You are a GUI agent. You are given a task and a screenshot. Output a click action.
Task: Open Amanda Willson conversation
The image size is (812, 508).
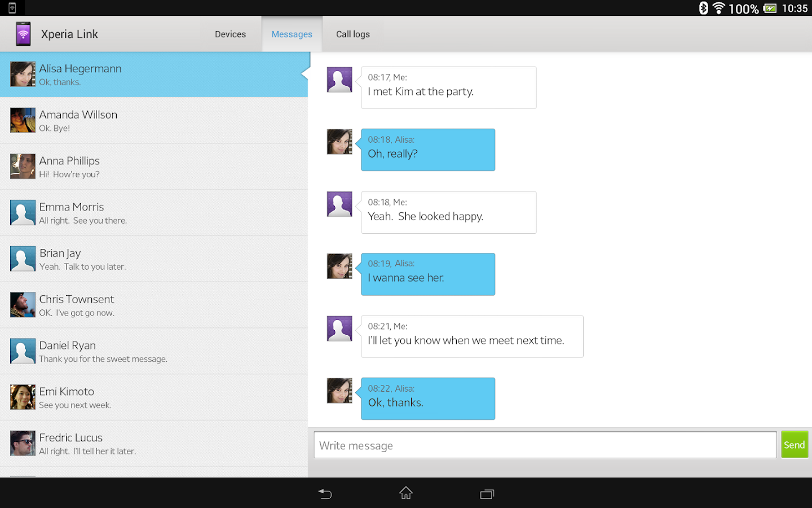click(x=154, y=121)
